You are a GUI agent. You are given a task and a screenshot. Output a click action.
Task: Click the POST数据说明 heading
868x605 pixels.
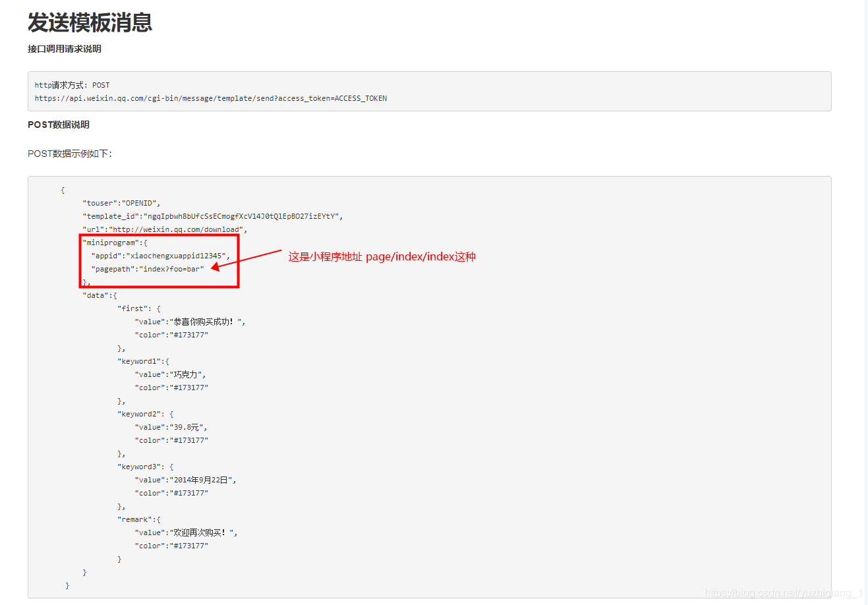pos(59,125)
